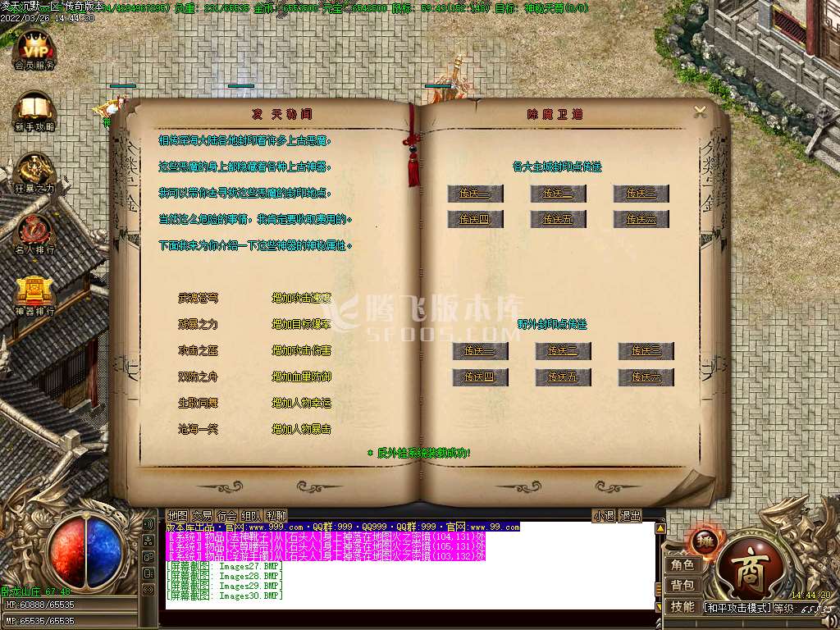840x630 pixels.
Task: Click the Images30.BMP chat line
Action: click(x=225, y=596)
